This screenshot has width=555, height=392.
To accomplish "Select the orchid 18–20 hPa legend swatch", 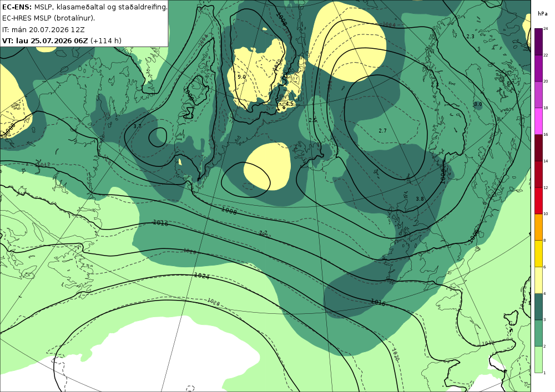I will [538, 94].
